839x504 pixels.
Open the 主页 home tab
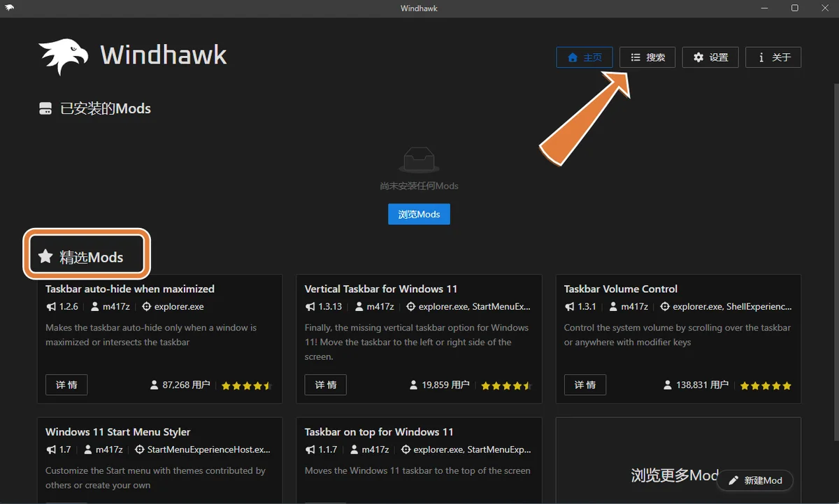[x=585, y=57]
